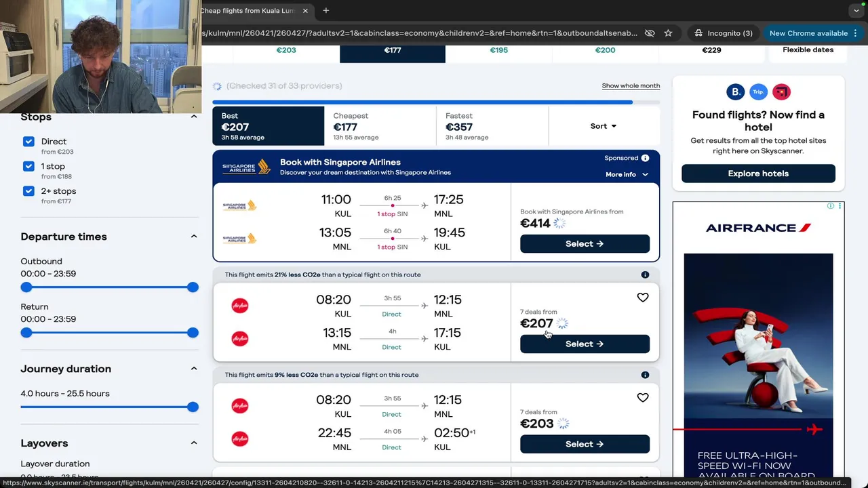Click Singapore Airlines logo on 13:05 flight
Image resolution: width=868 pixels, height=488 pixels.
tap(240, 239)
